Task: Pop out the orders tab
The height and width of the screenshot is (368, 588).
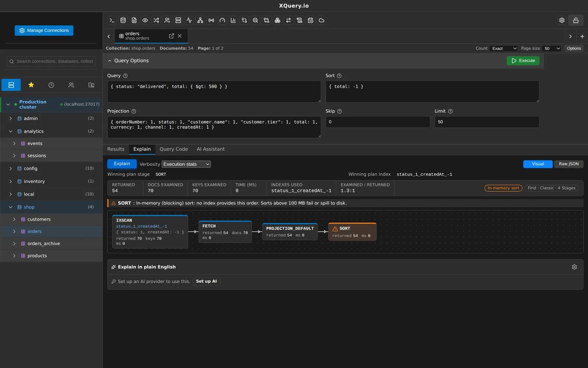Action: click(x=171, y=36)
